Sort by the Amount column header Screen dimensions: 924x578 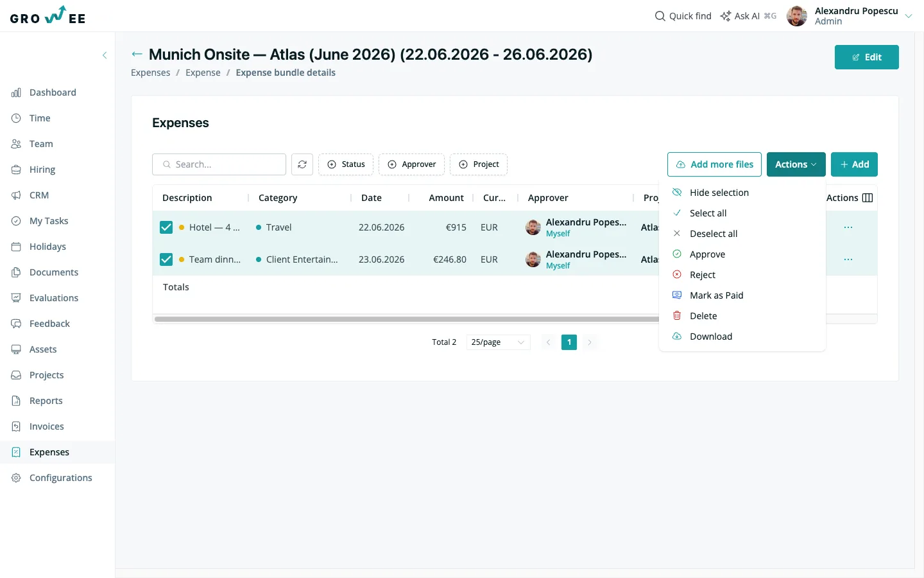coord(446,198)
